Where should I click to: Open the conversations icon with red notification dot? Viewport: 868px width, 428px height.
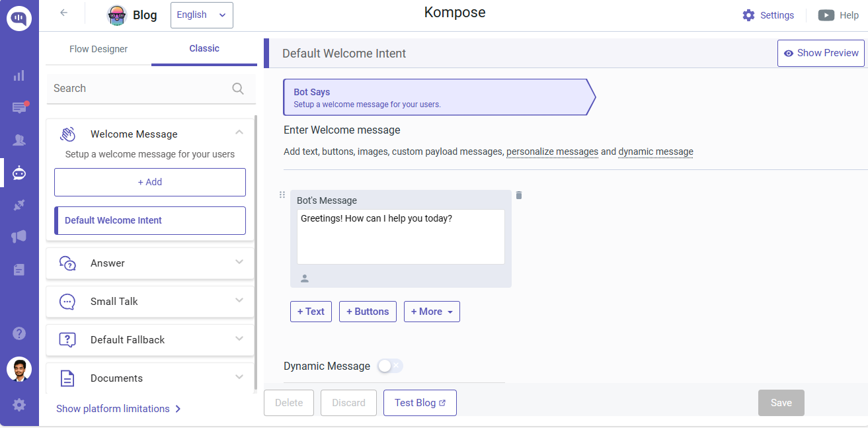pos(19,108)
